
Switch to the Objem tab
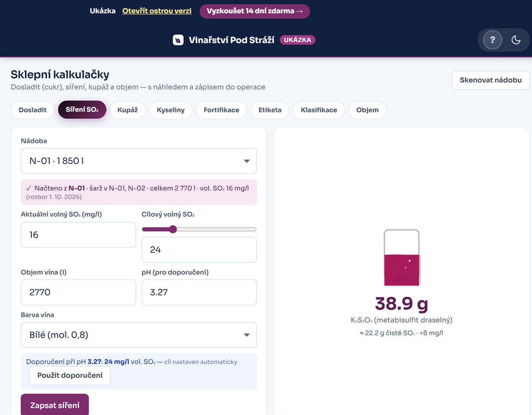point(367,110)
